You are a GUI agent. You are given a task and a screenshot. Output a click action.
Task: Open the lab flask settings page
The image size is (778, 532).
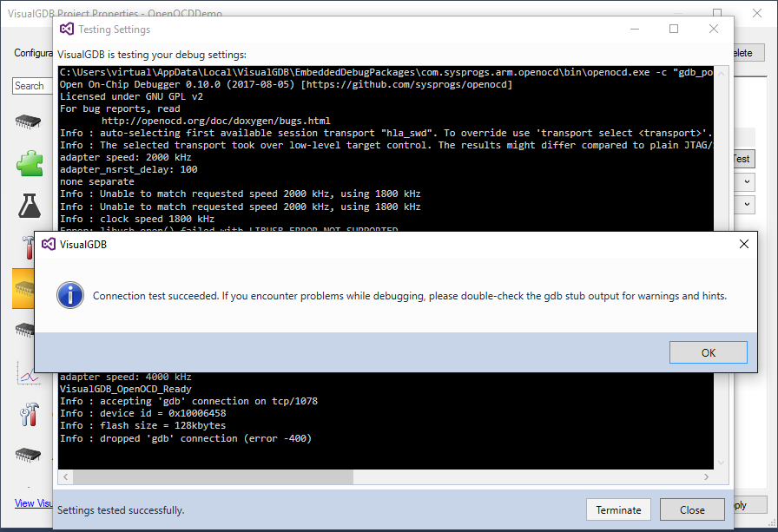tap(30, 206)
